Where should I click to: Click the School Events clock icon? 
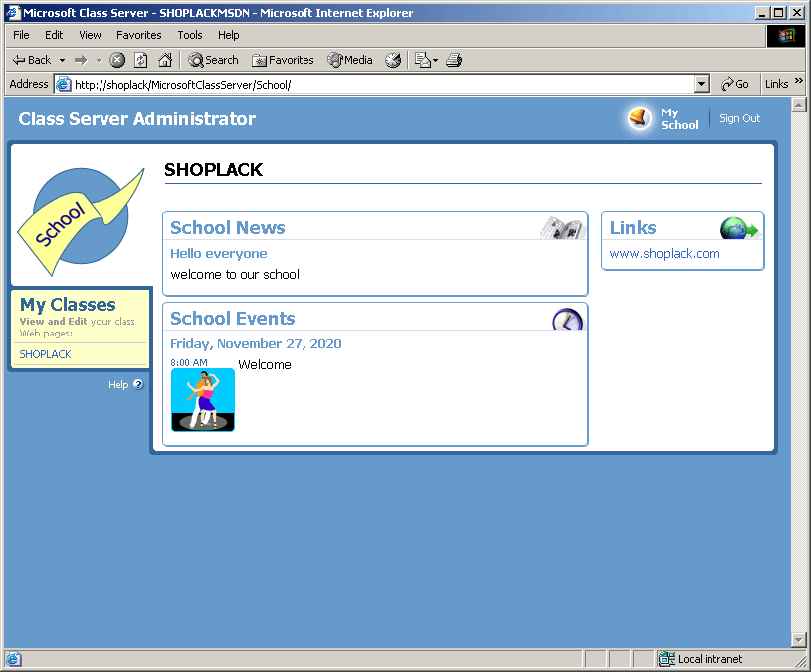click(x=568, y=320)
